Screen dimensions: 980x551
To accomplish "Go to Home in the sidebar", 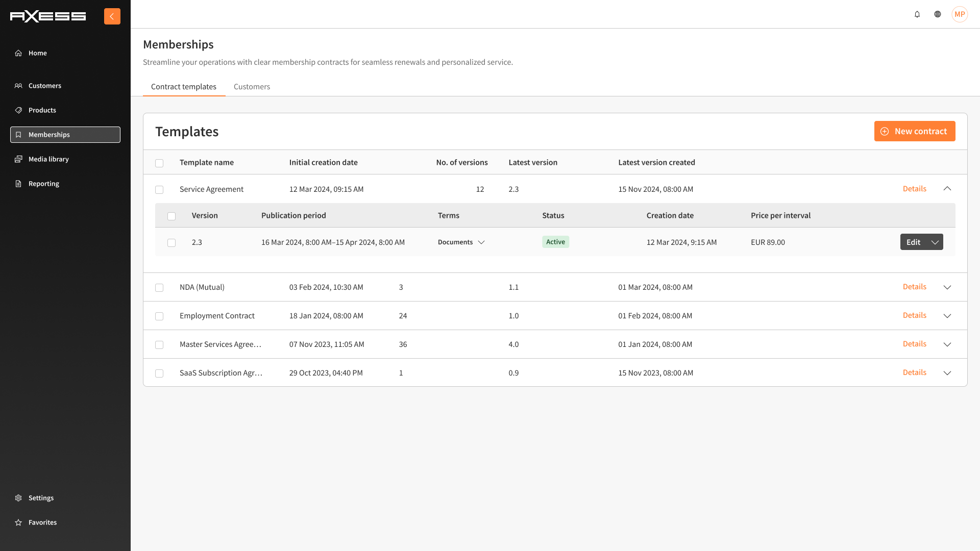I will (x=37, y=53).
